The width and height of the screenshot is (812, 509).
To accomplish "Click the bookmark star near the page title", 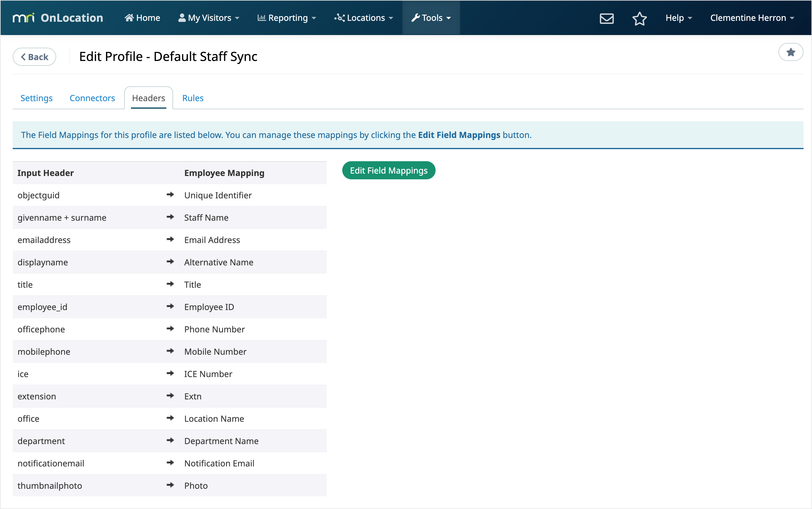I will 791,52.
